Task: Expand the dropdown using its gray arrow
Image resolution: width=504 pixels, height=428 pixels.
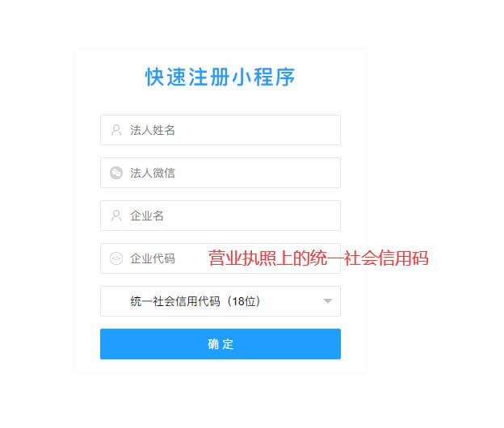Action: (x=328, y=301)
